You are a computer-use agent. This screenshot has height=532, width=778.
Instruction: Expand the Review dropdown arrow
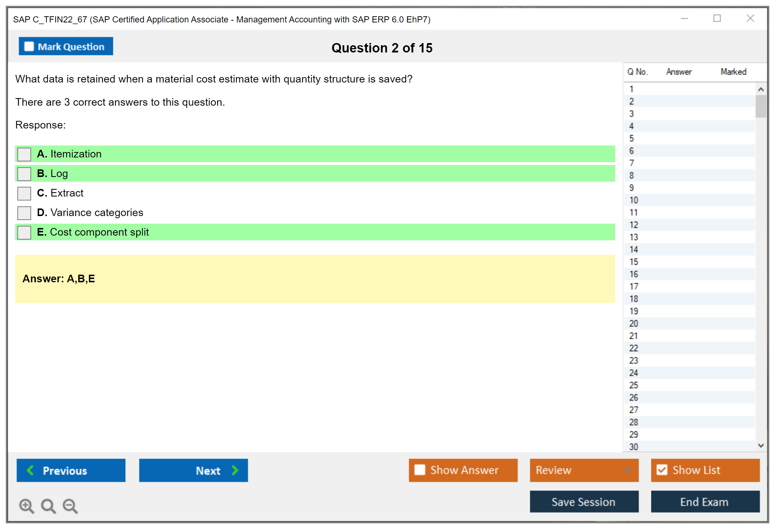click(628, 470)
